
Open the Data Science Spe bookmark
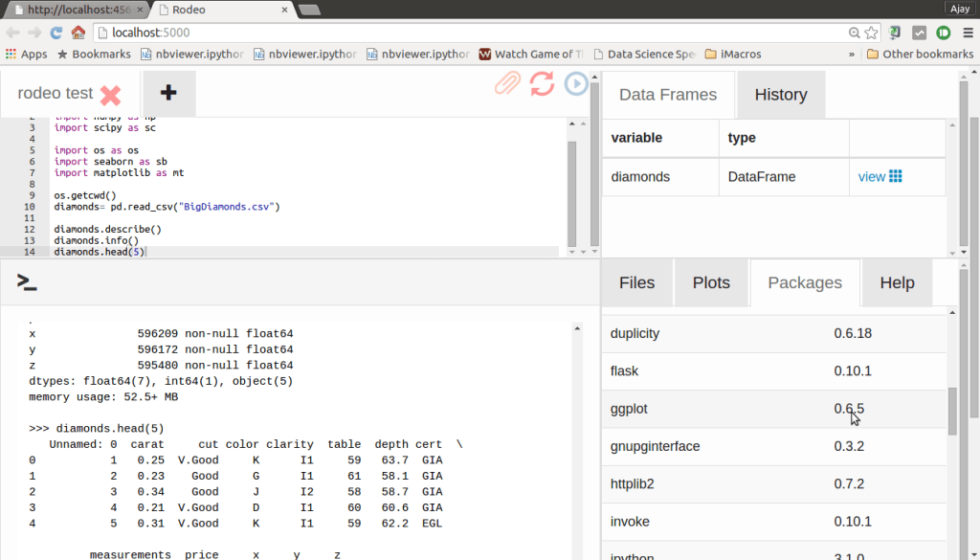point(644,55)
